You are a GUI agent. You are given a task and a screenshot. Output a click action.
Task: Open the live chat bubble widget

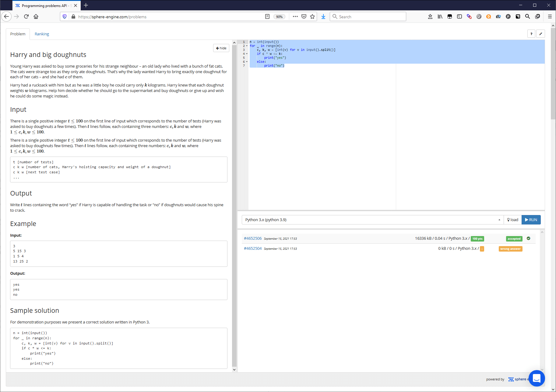537,378
